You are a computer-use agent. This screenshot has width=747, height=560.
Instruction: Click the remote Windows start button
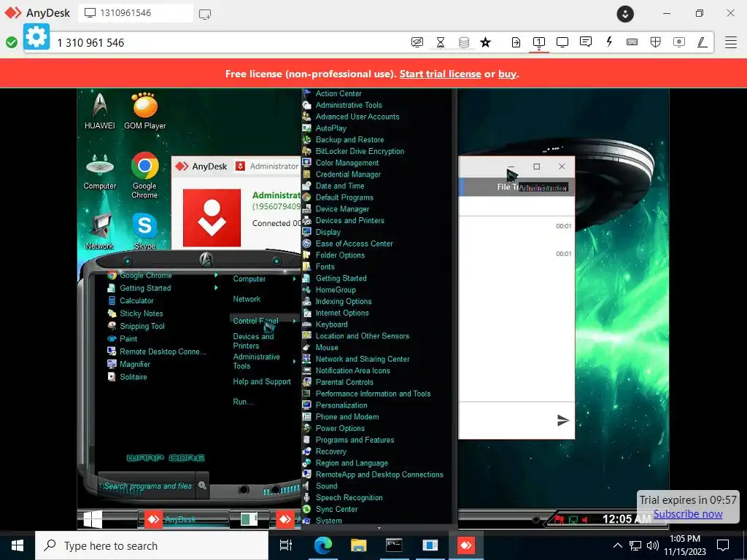pos(93,518)
